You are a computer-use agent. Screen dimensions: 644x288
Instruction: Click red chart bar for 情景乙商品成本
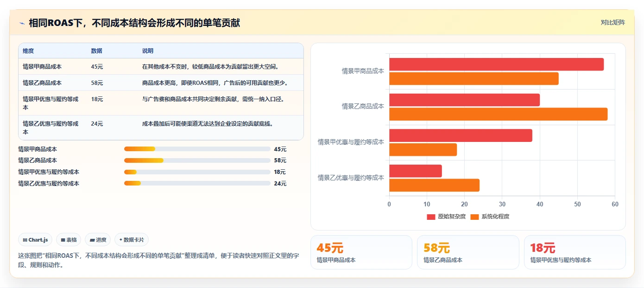tap(464, 100)
